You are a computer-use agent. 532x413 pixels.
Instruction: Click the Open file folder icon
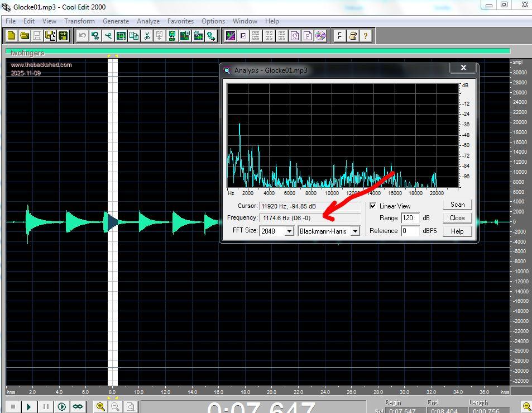pyautogui.click(x=25, y=36)
